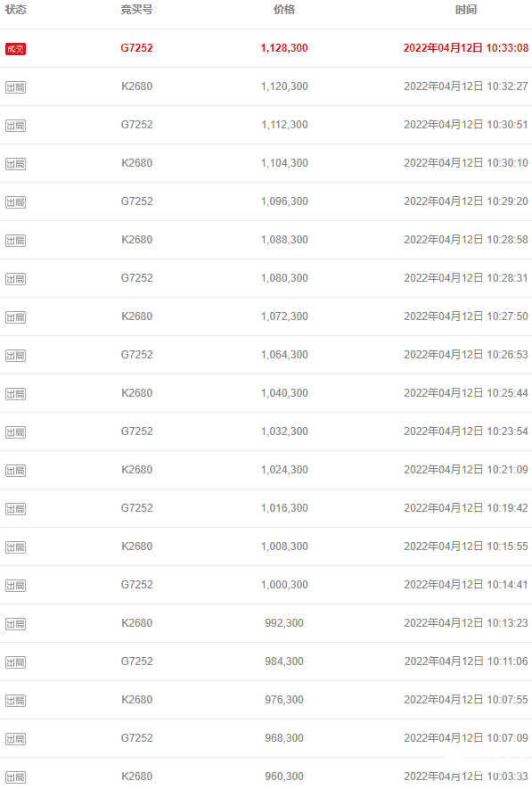Click the timestamp ending 10:15:55
Viewport: 532px width, 789px height.
point(466,547)
